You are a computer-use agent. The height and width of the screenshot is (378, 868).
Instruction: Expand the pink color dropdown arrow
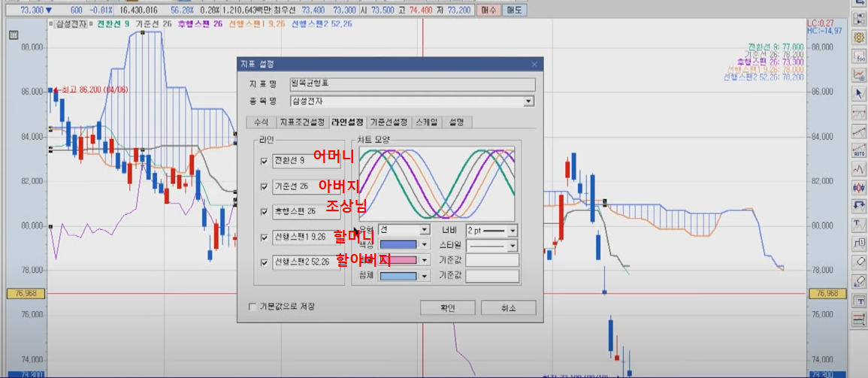tap(425, 260)
